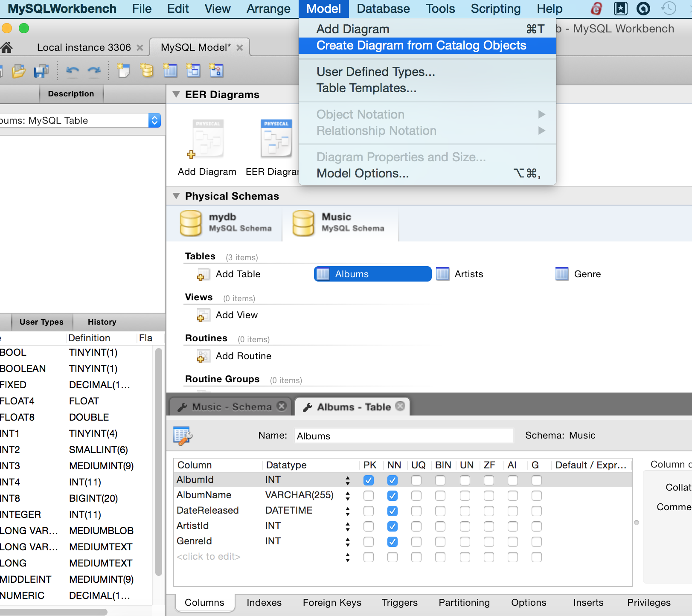Open datatype stepper for DateReleased
692x616 pixels.
348,511
